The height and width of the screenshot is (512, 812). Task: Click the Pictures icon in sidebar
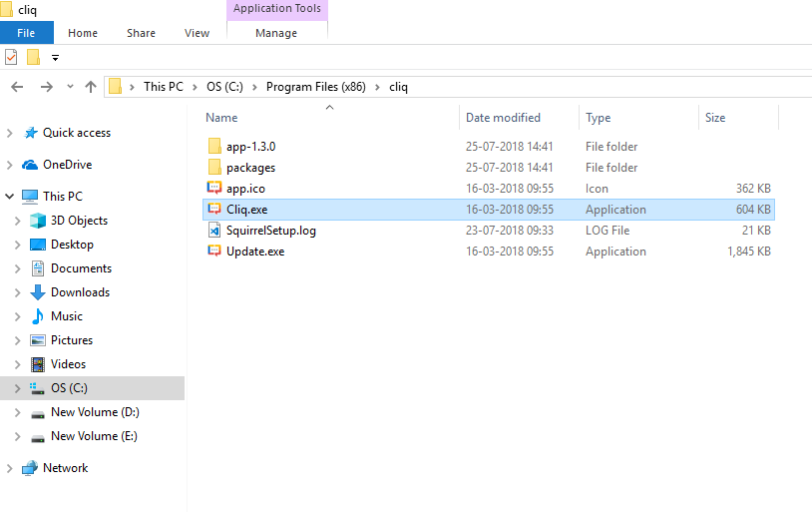(38, 340)
